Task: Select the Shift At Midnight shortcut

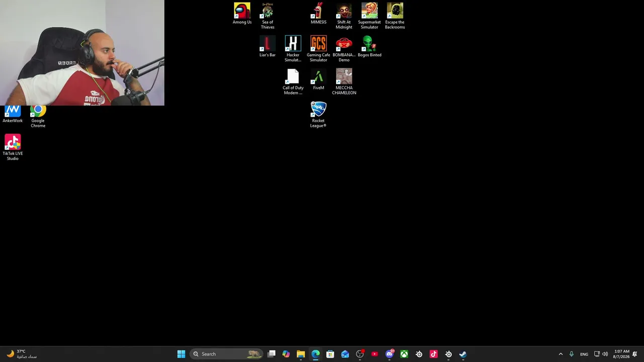Action: click(344, 16)
